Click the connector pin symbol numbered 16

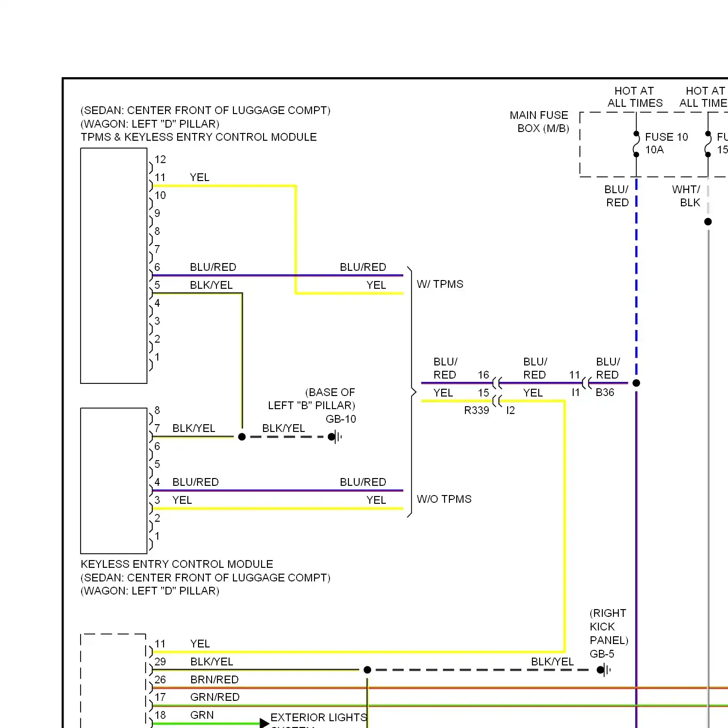point(497,383)
